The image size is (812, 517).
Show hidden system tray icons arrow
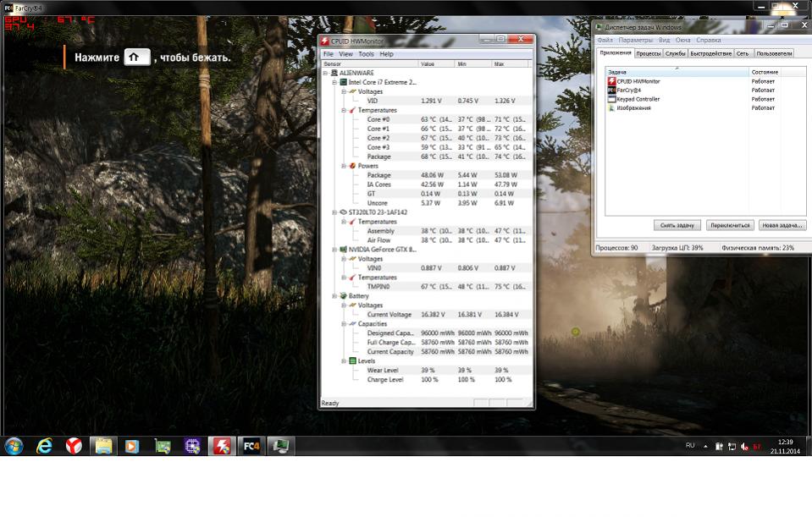pos(705,446)
